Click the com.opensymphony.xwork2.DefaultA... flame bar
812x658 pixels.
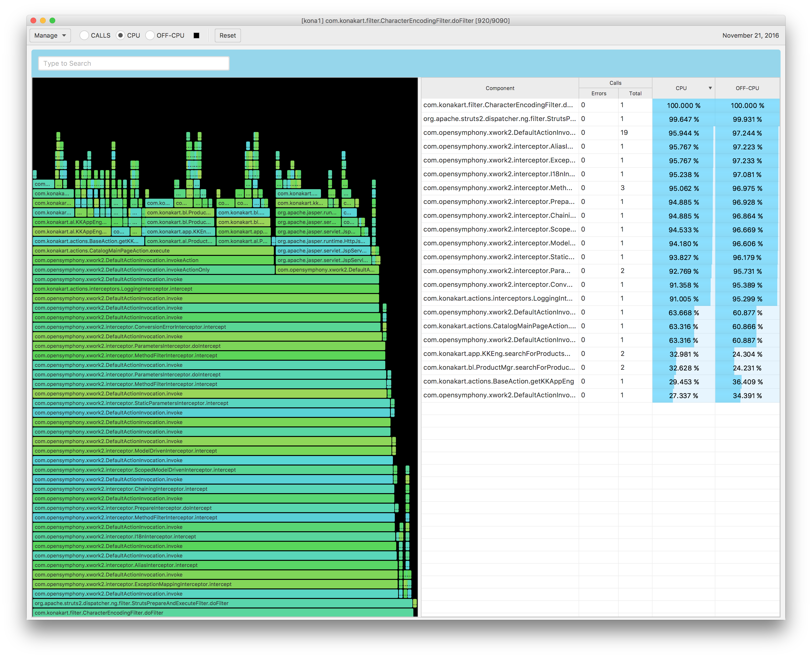click(327, 270)
